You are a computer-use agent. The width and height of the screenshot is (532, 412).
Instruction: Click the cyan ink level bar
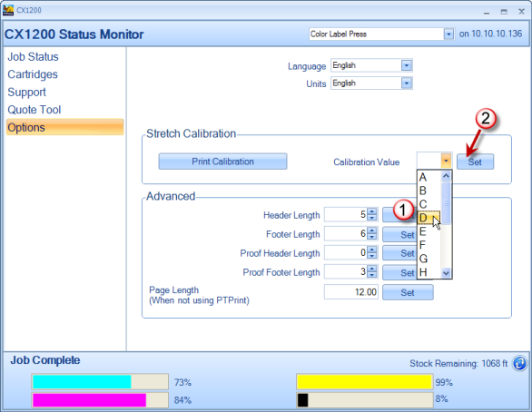click(100, 382)
